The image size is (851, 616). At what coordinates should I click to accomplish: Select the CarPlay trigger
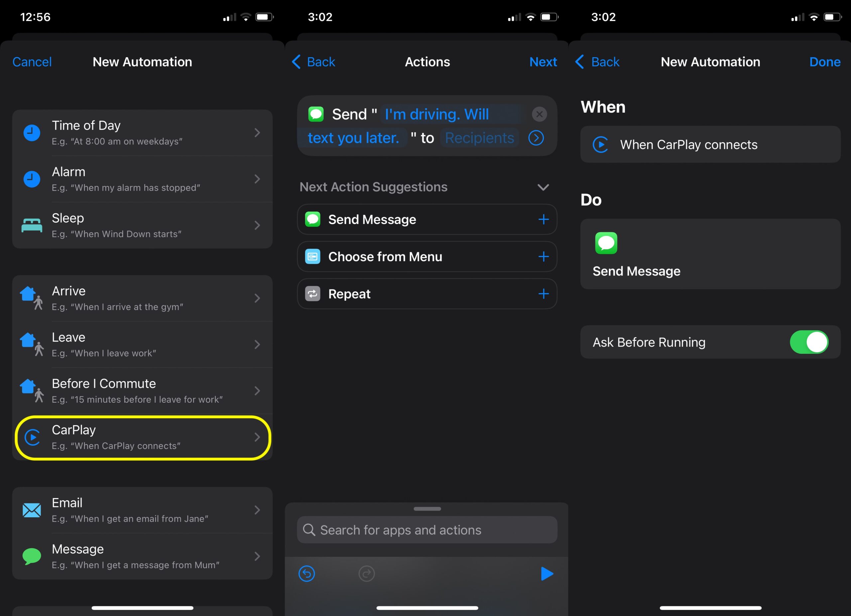142,437
